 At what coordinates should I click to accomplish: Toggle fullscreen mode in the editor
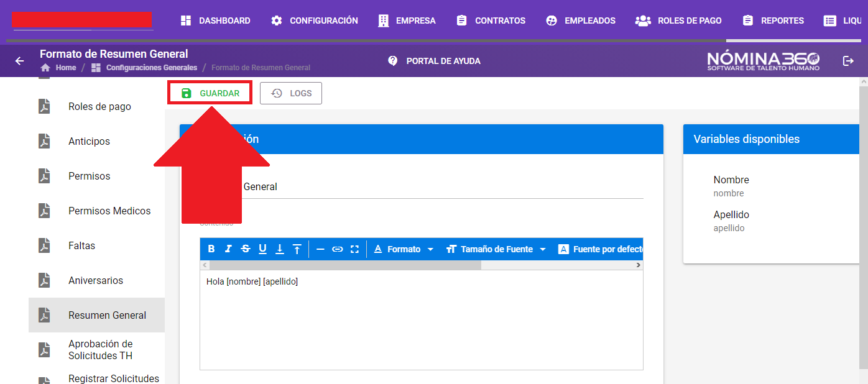354,249
